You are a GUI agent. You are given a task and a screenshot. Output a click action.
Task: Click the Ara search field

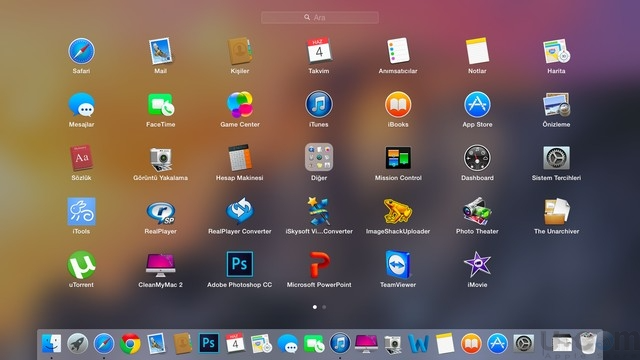pyautogui.click(x=320, y=18)
